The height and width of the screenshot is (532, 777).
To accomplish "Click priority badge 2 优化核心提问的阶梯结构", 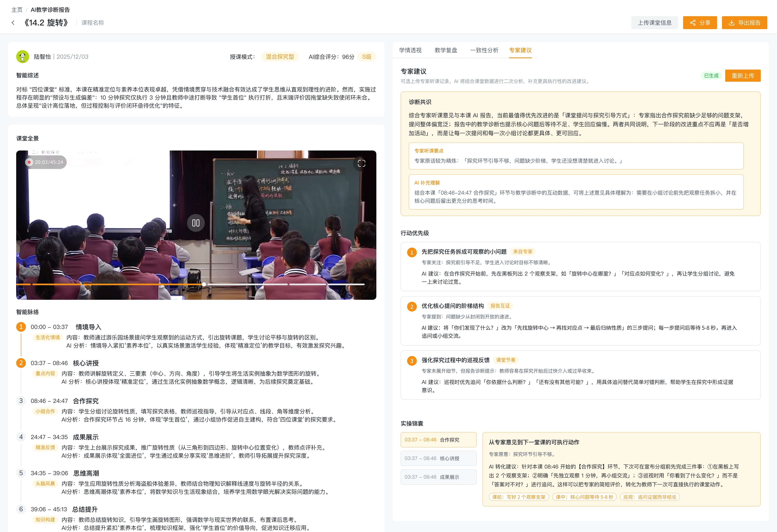I will 412,306.
